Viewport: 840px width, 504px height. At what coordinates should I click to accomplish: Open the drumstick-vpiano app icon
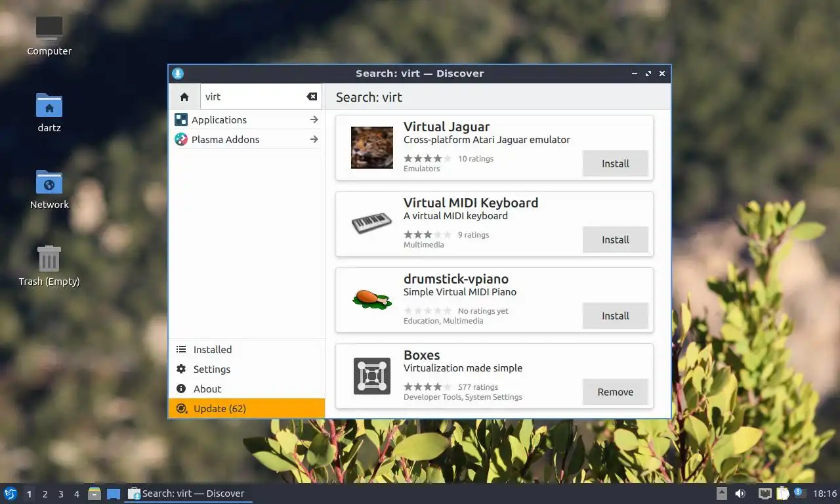point(372,299)
